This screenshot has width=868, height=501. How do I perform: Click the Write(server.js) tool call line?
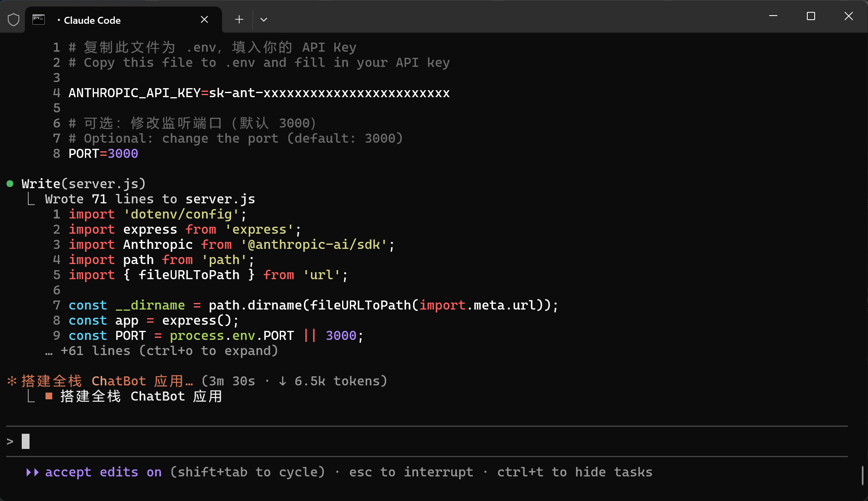[x=84, y=184]
